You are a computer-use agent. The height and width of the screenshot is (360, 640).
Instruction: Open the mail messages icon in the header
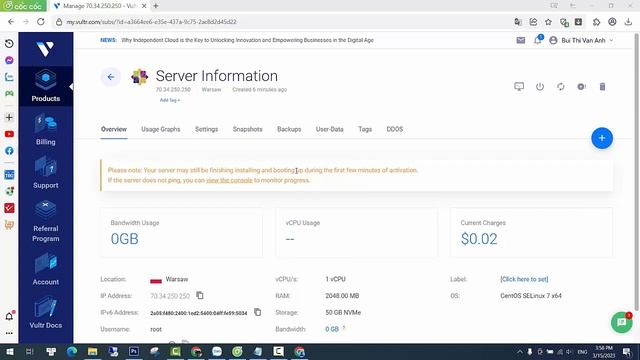(x=520, y=40)
